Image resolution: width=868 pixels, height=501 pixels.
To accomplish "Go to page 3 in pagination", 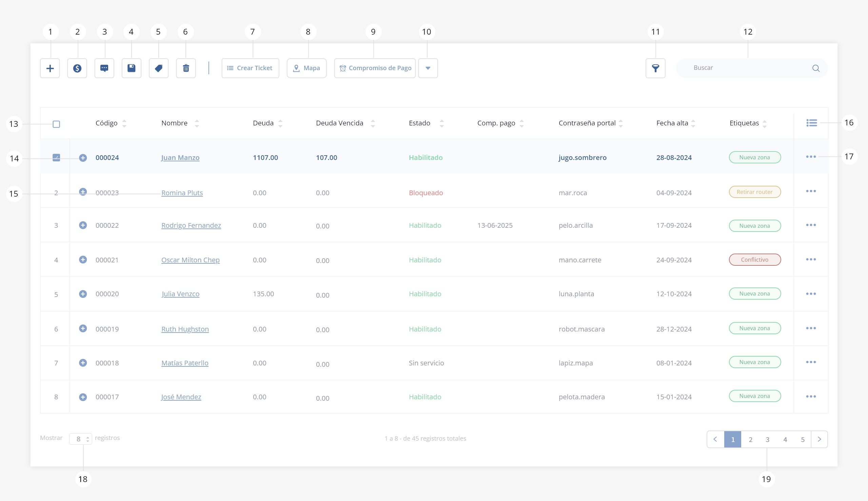I will [768, 439].
